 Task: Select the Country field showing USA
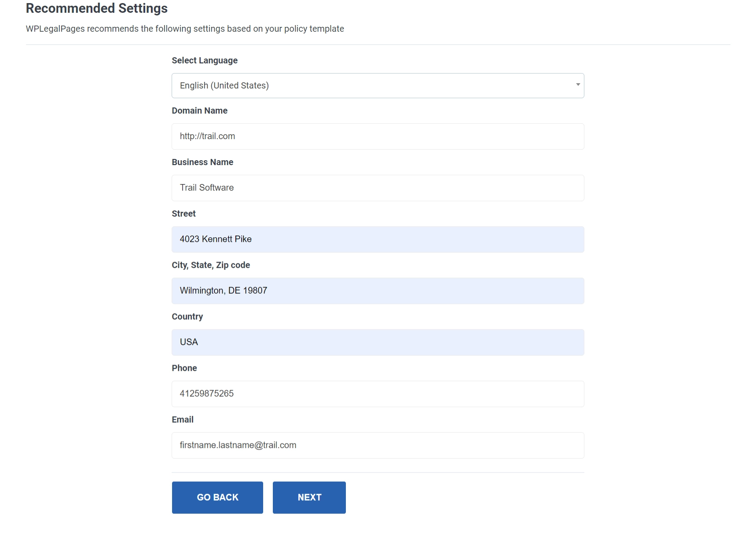[x=378, y=342]
